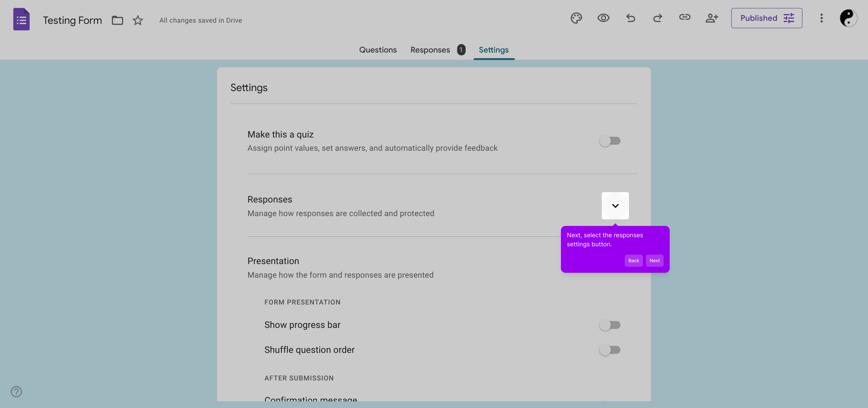
Task: Copy responder link via link icon
Action: pos(684,17)
